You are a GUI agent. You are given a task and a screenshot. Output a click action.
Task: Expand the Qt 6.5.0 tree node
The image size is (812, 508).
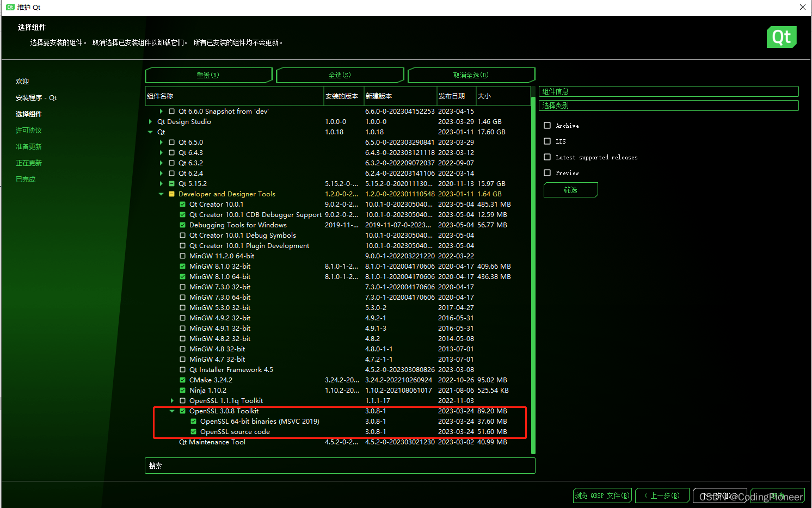tap(161, 143)
